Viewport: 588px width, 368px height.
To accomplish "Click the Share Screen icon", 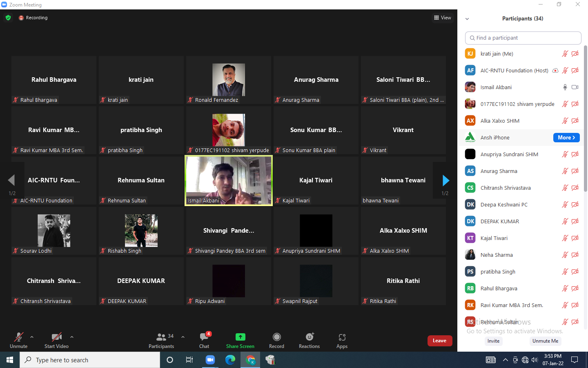I will coord(240,337).
